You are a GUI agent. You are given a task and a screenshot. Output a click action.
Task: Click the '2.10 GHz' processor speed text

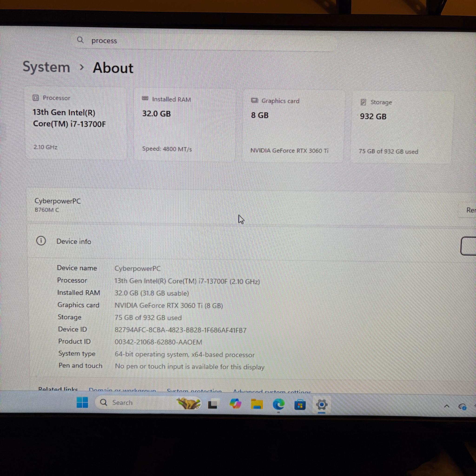(x=45, y=147)
